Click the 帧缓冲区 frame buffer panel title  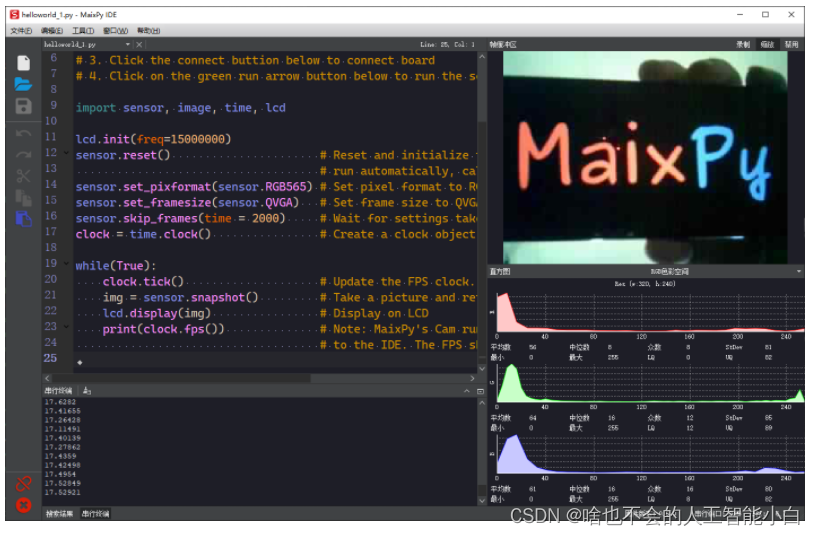point(503,45)
